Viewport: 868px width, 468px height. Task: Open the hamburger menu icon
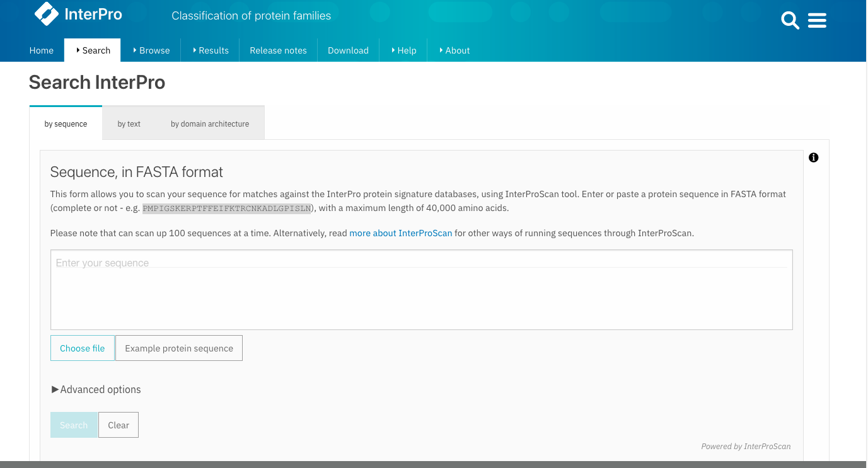[817, 21]
